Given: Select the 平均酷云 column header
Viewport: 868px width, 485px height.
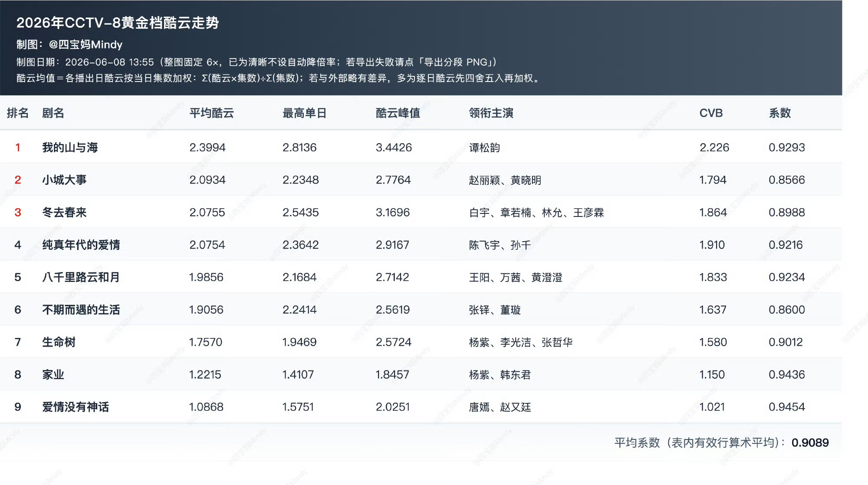Looking at the screenshot, I should [x=212, y=113].
